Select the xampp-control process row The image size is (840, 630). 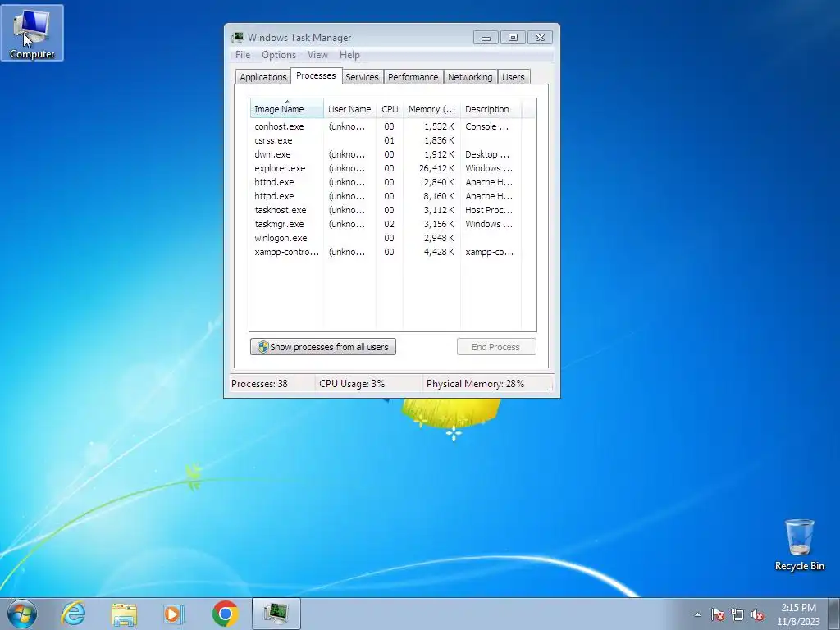pyautogui.click(x=386, y=252)
